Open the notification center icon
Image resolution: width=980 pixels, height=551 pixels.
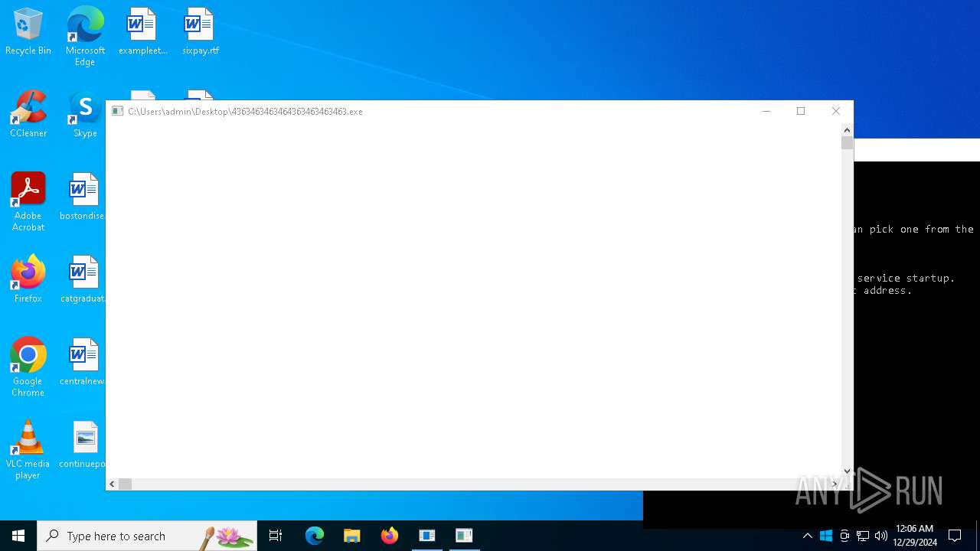(x=955, y=536)
